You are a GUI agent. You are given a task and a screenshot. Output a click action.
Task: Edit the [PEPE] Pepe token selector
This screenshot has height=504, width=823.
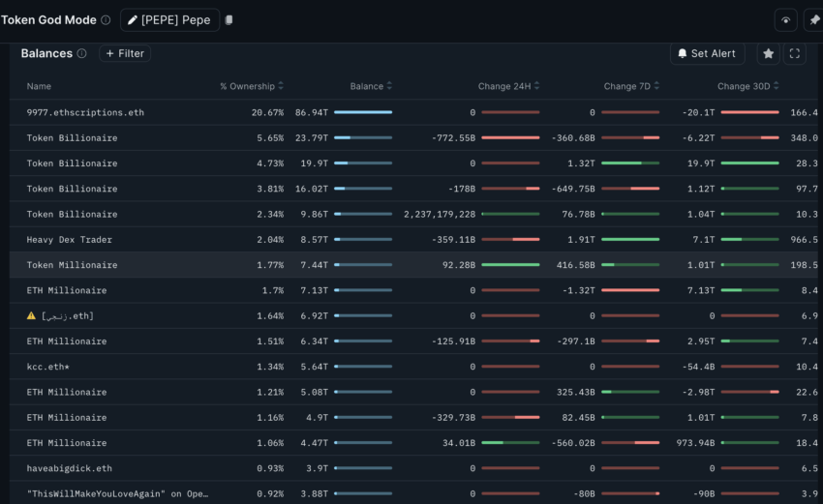click(169, 20)
